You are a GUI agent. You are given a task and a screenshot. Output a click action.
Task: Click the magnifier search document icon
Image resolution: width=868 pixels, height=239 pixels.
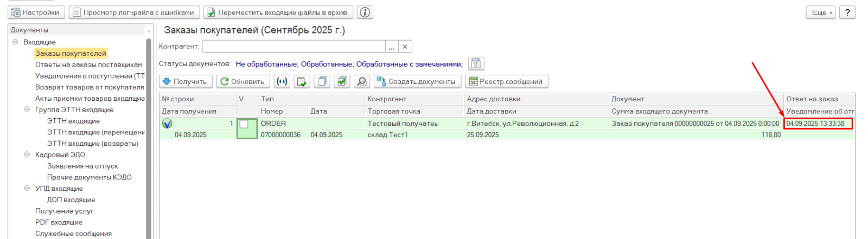coord(362,82)
